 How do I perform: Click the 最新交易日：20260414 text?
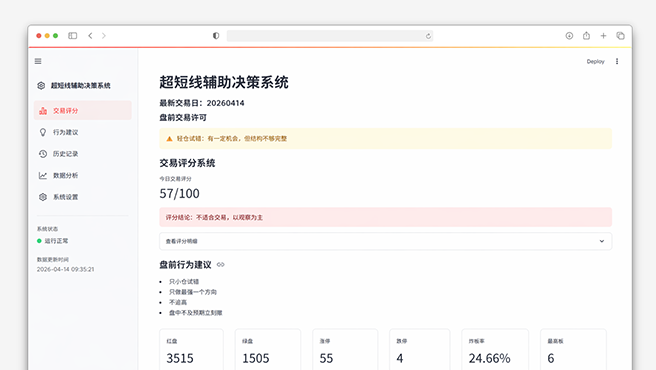point(202,103)
